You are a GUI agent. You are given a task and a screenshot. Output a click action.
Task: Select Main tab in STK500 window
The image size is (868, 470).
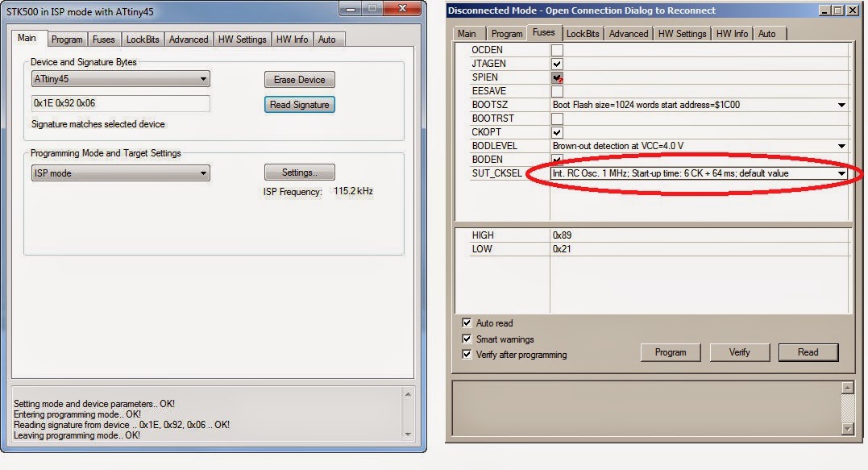pos(27,38)
